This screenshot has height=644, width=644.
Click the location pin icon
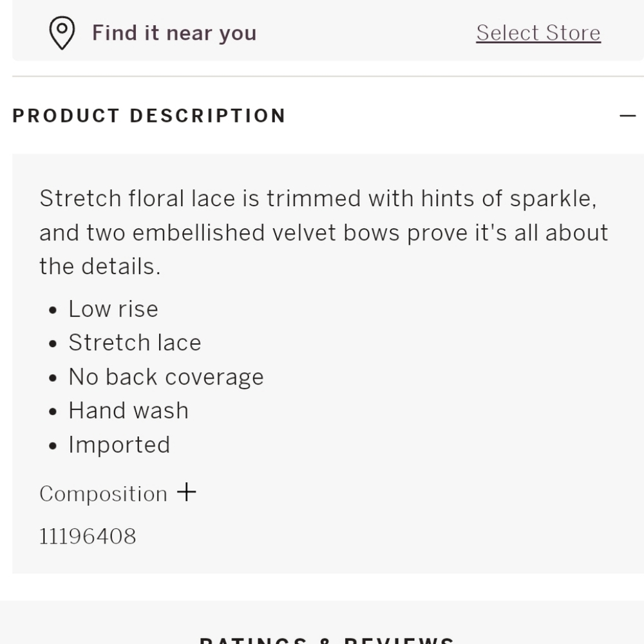[x=62, y=33]
